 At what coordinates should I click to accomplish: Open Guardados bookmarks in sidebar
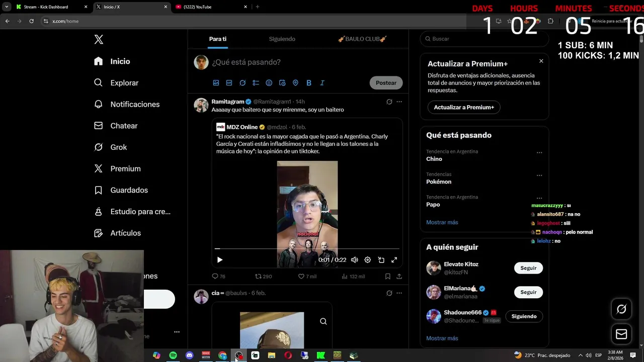click(x=121, y=190)
